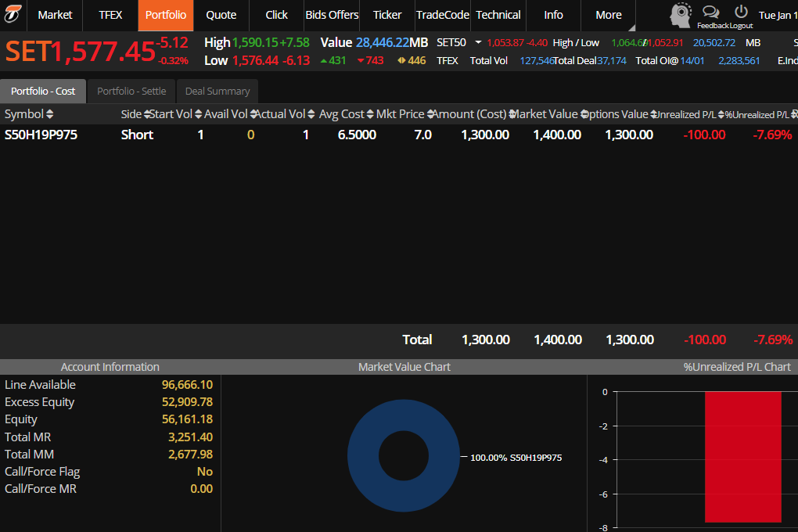Sort by Market Value column arrows
798x532 pixels.
584,114
